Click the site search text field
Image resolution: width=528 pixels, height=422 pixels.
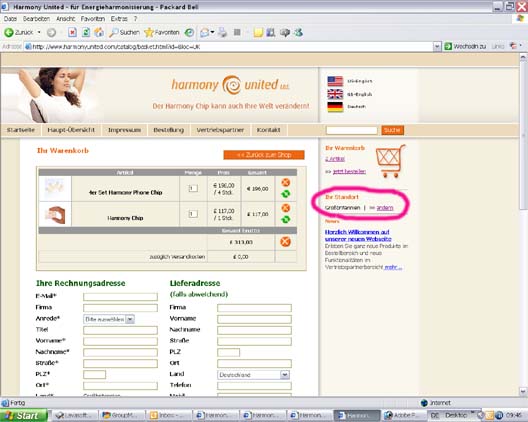coord(352,130)
